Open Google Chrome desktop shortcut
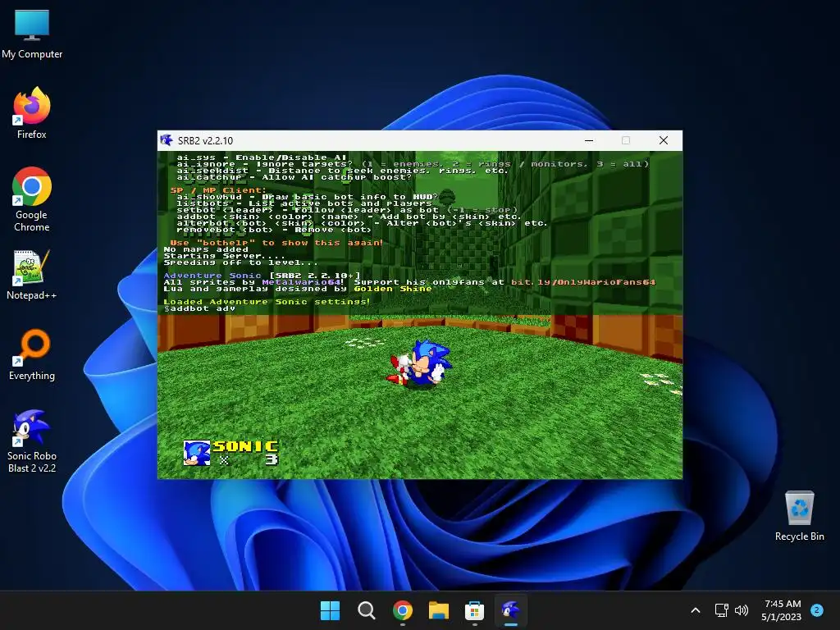The height and width of the screenshot is (630, 840). click(32, 199)
